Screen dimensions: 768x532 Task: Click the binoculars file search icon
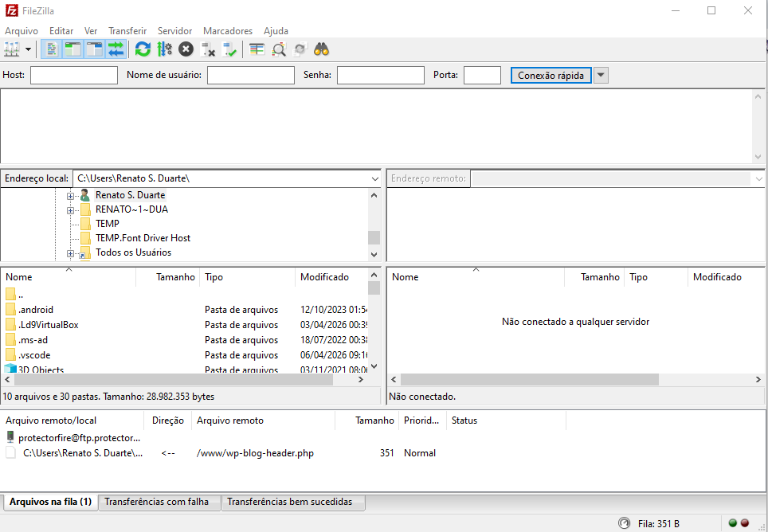[321, 49]
